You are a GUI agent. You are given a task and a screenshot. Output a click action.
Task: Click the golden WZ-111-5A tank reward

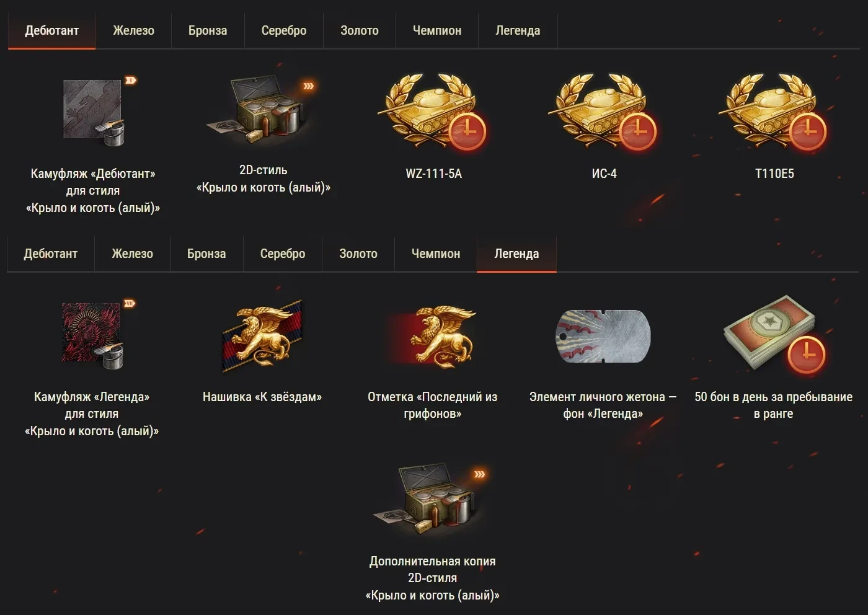click(x=433, y=112)
